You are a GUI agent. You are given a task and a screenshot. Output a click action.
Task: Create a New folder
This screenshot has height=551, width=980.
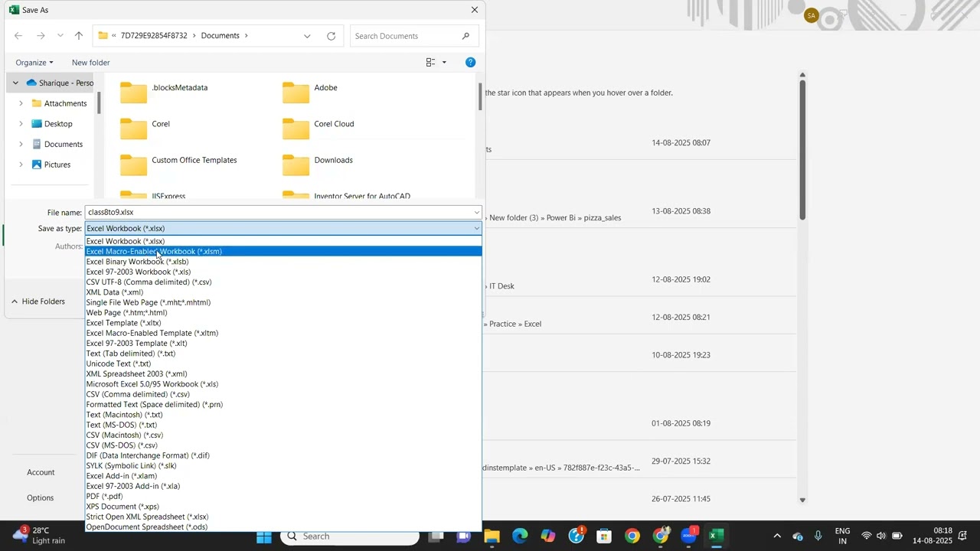(x=90, y=63)
